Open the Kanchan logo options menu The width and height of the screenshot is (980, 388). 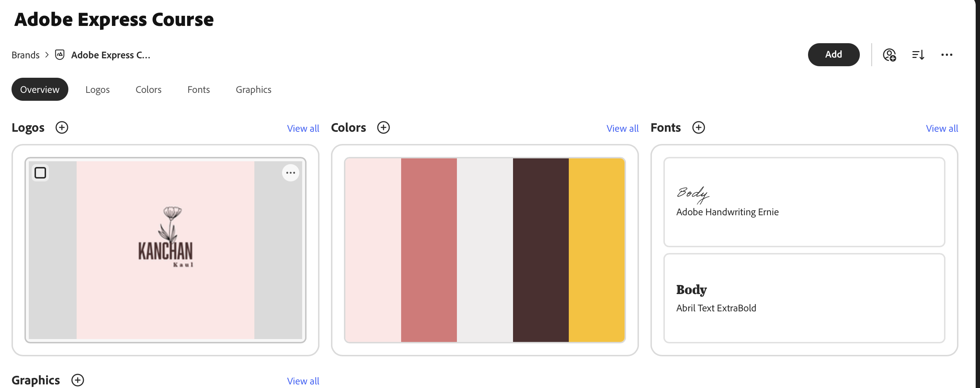(291, 173)
